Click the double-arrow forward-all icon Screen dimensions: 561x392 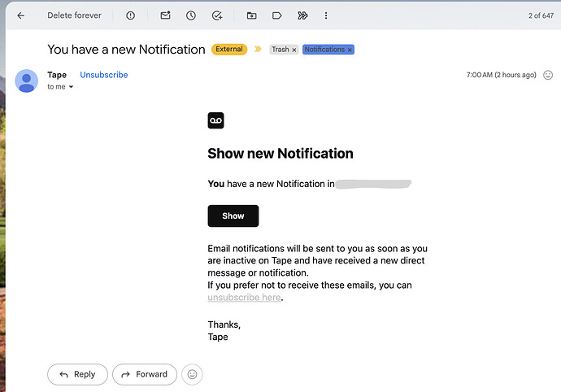[302, 15]
